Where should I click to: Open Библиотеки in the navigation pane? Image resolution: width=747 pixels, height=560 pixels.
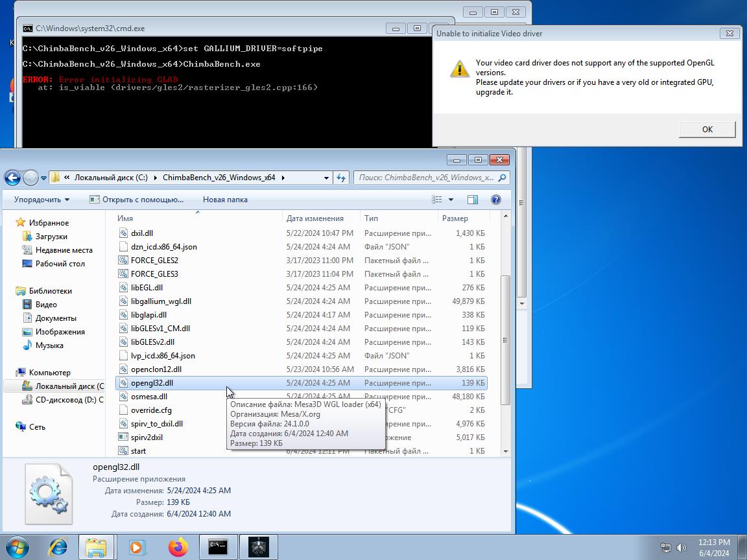click(x=50, y=291)
